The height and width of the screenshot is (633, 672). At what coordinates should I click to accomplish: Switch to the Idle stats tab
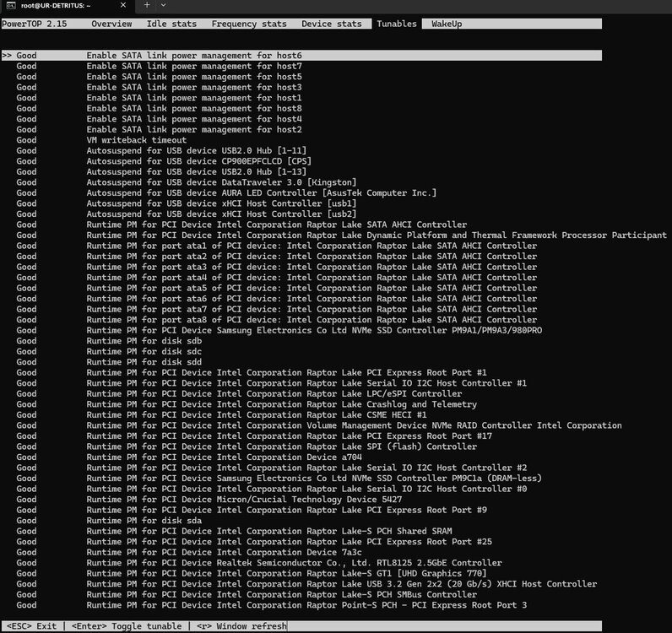coord(171,24)
